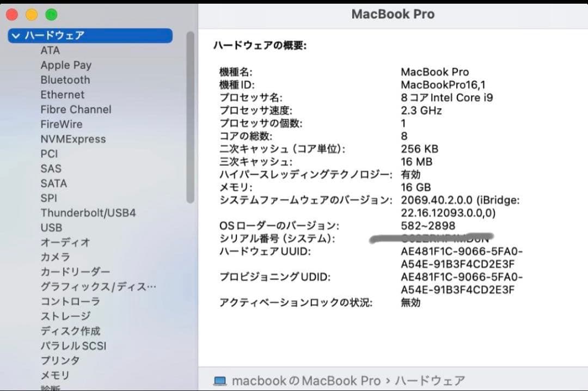View Ethernet hardware information

click(x=63, y=94)
